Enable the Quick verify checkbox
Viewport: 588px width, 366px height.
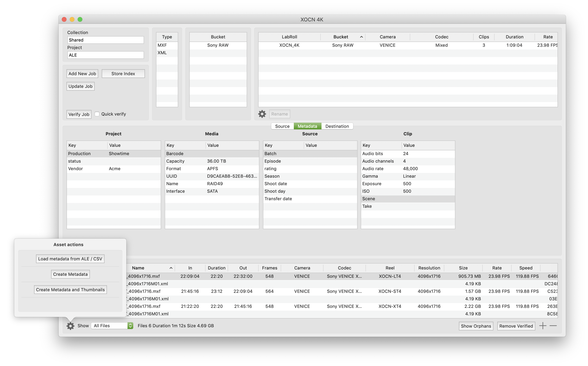[x=97, y=114]
